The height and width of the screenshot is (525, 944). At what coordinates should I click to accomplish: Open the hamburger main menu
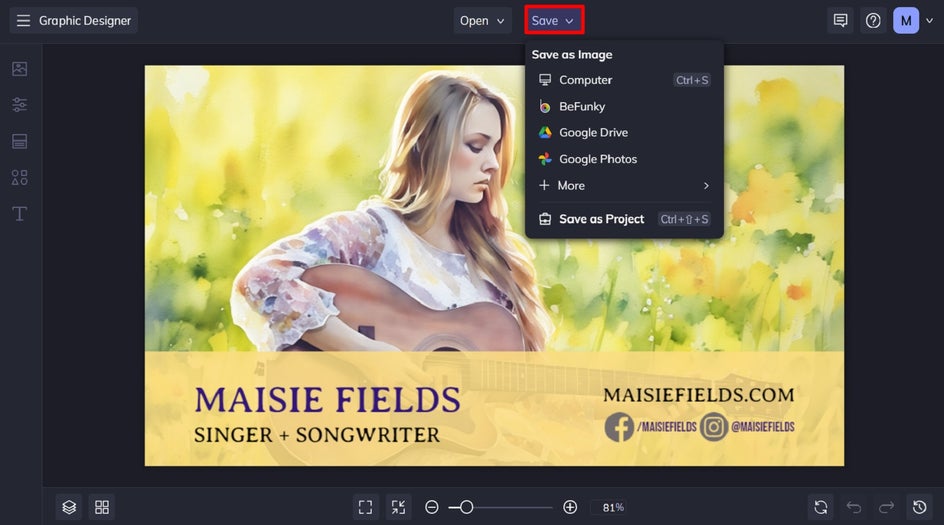coord(23,20)
